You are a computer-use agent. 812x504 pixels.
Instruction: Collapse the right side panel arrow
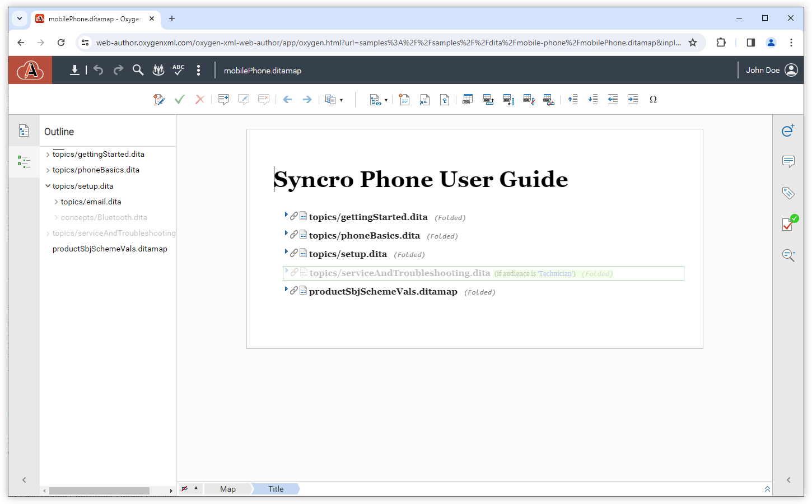[x=788, y=480]
